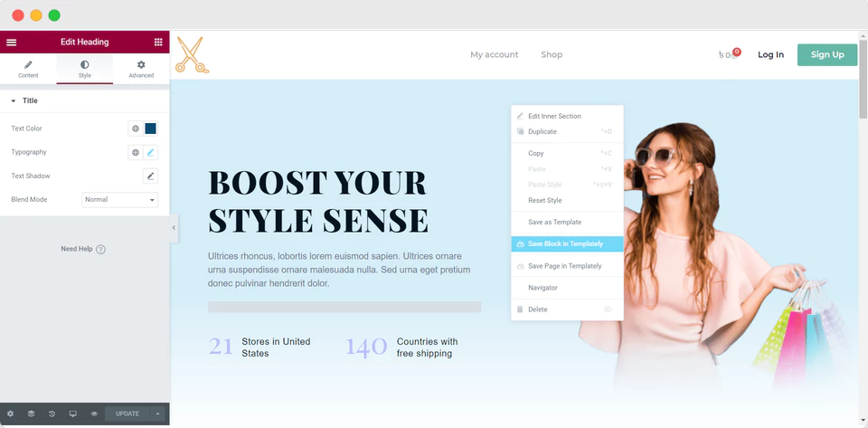This screenshot has height=428, width=868.
Task: Toggle preview with the eye icon
Action: click(94, 414)
